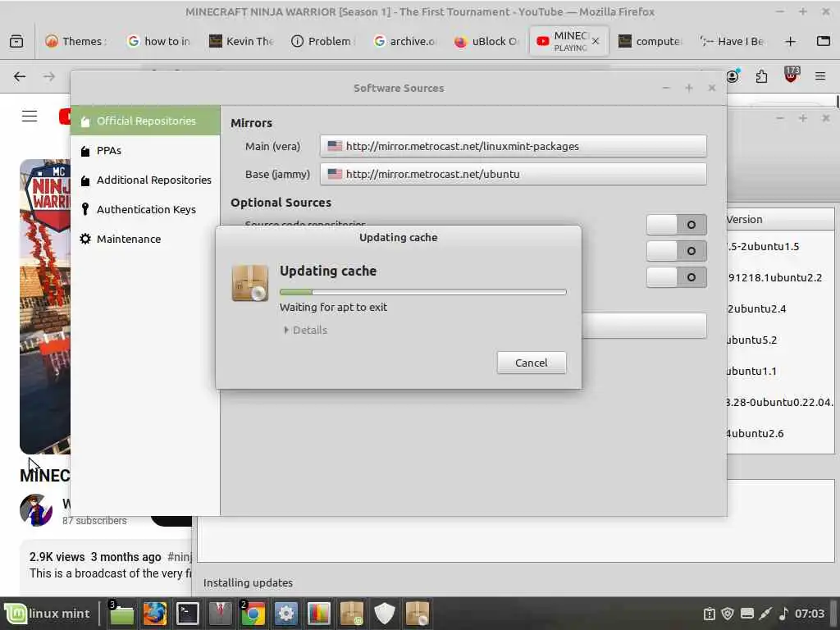Image resolution: width=840 pixels, height=630 pixels.
Task: Toggle the second Optional Sources switch
Action: click(676, 251)
